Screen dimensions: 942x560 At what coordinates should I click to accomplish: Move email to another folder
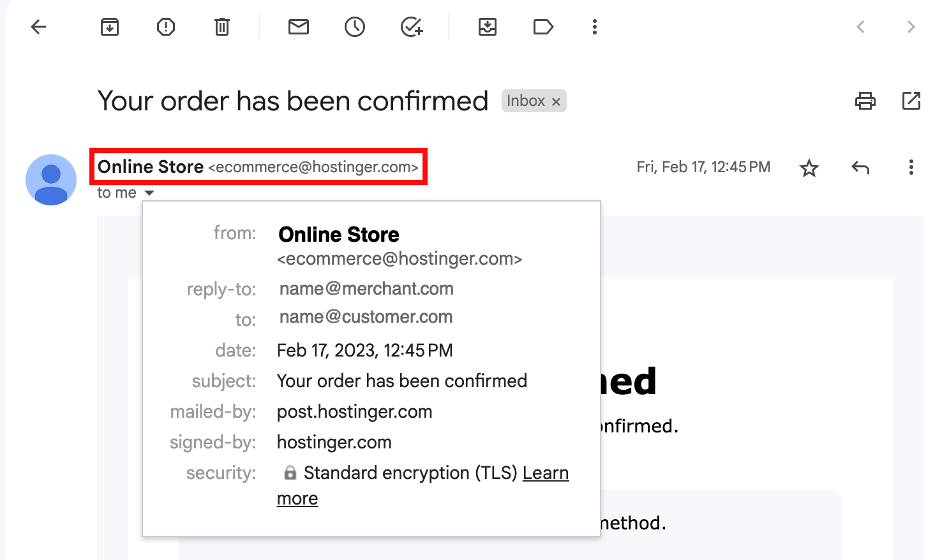point(488,27)
